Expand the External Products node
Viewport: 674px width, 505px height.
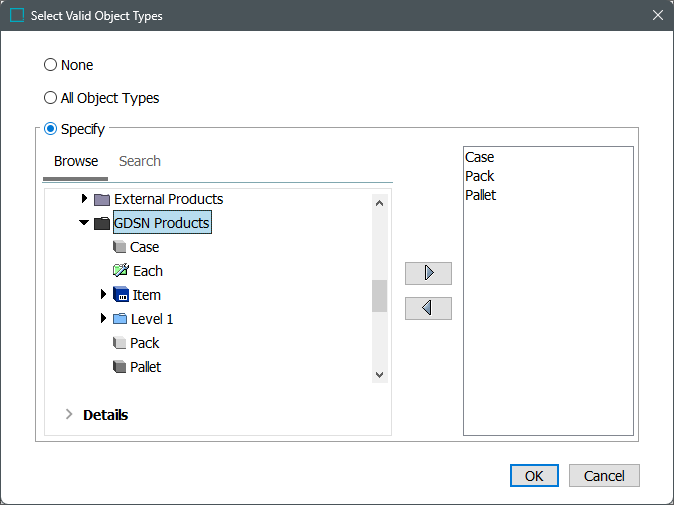coord(85,199)
